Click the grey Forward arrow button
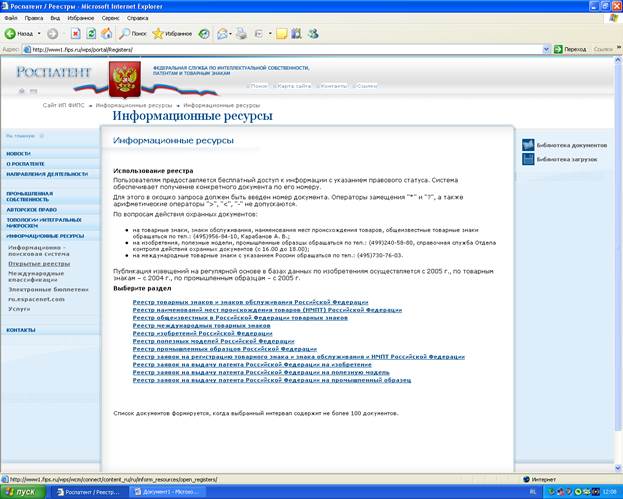The image size is (623, 499). (52, 34)
